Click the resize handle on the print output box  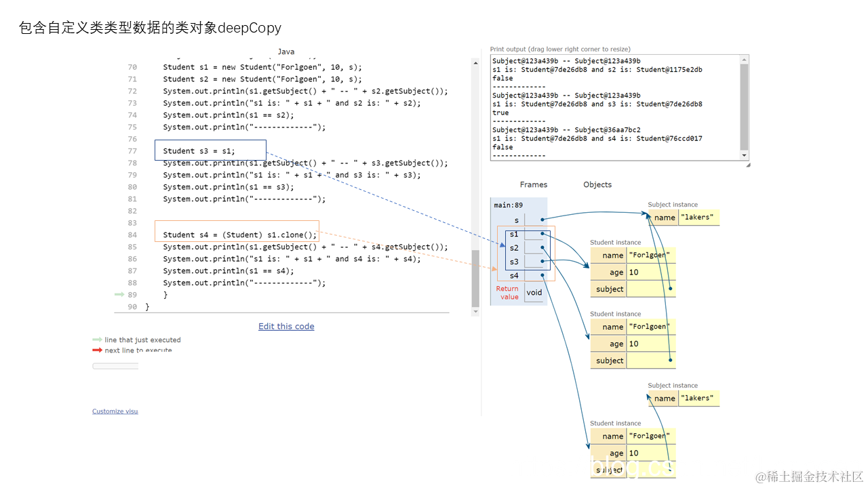pos(747,165)
